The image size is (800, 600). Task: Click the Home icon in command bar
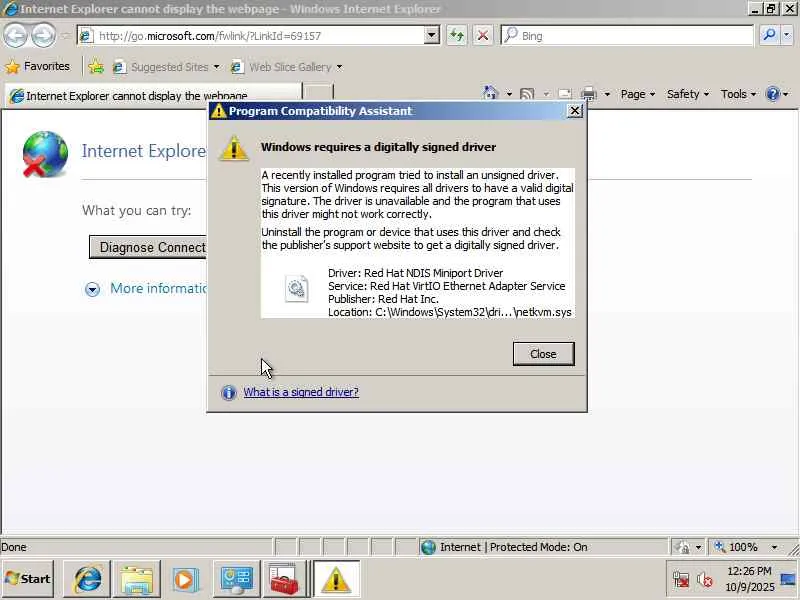click(490, 94)
